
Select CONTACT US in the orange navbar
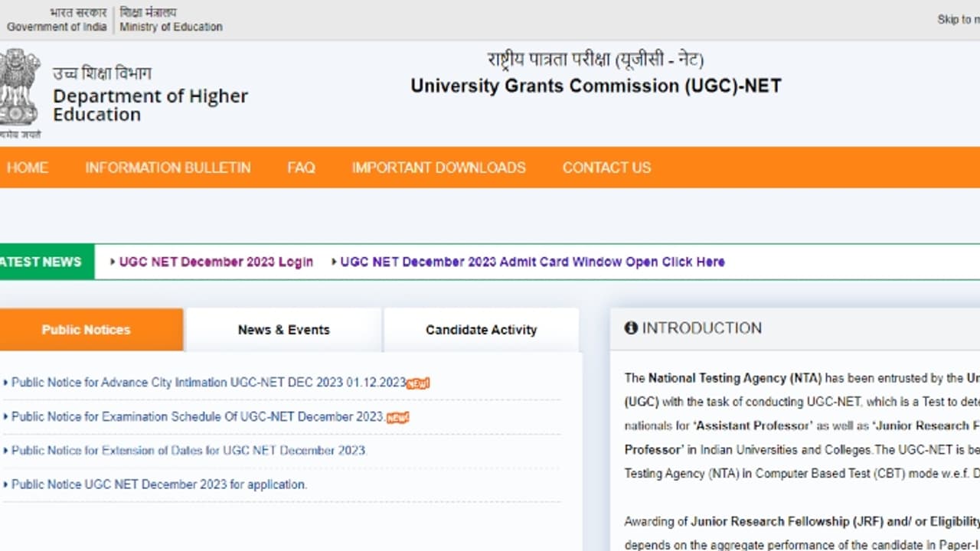(606, 168)
